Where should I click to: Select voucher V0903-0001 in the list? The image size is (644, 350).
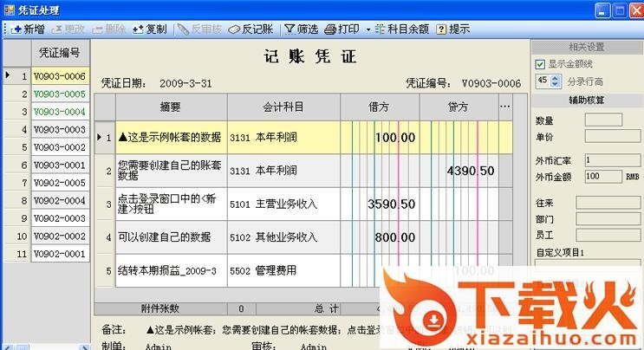pos(60,165)
